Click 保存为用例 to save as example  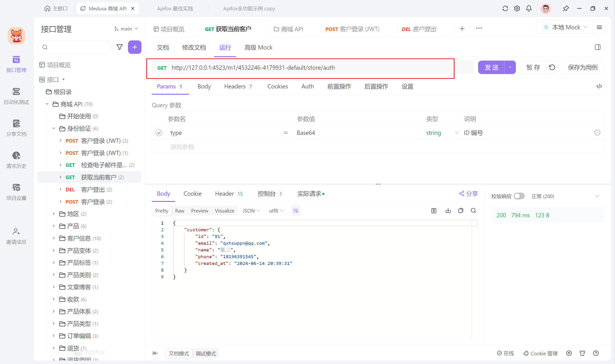tap(583, 67)
